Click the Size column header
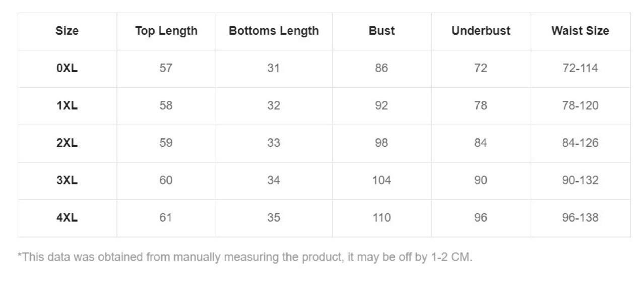Screen dimensions: 644x294 coord(67,31)
